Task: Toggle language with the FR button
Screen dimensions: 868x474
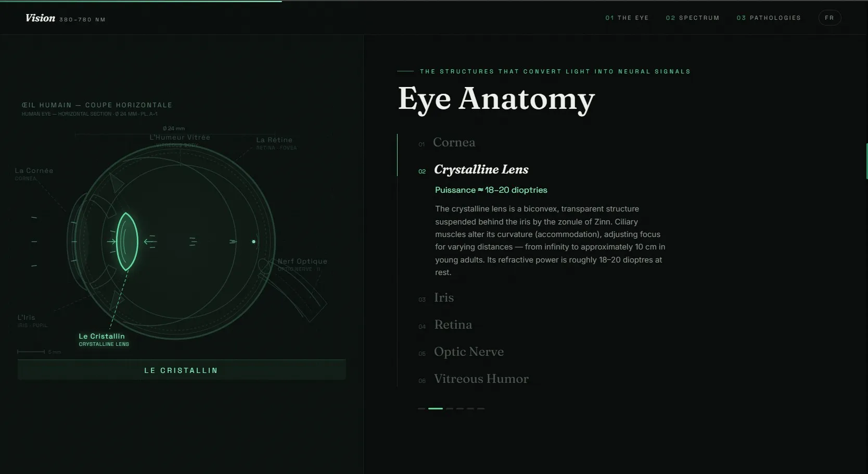Action: coord(829,18)
